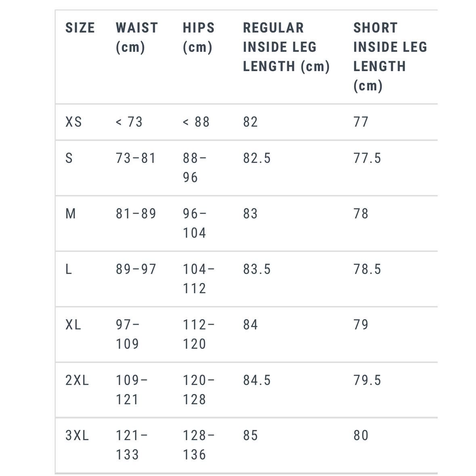This screenshot has width=476, height=476.
Task: Click the WAIST (cm) column header
Action: tap(136, 38)
